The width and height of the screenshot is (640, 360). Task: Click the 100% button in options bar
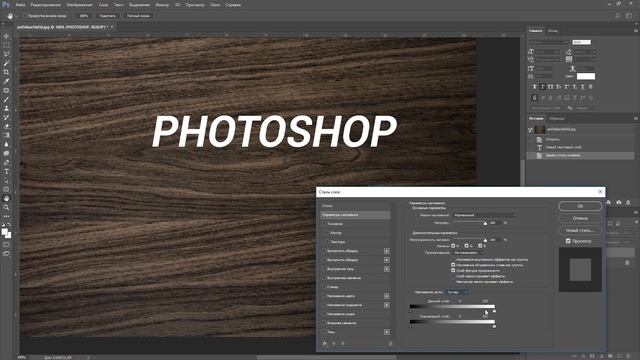[x=84, y=16]
